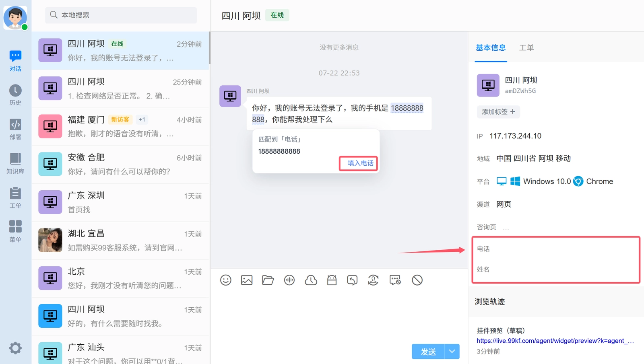Click the visitor avatar in info panel
The height and width of the screenshot is (364, 644).
(x=488, y=85)
